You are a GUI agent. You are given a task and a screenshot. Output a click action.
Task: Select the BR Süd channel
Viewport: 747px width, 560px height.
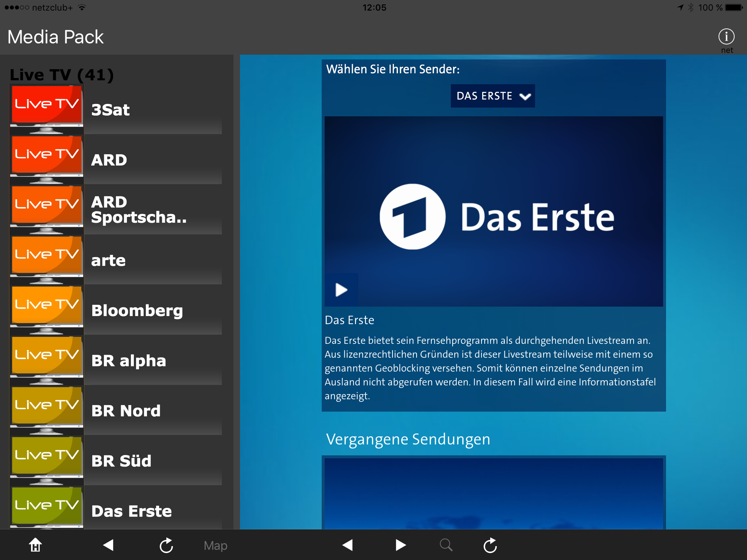point(153,461)
